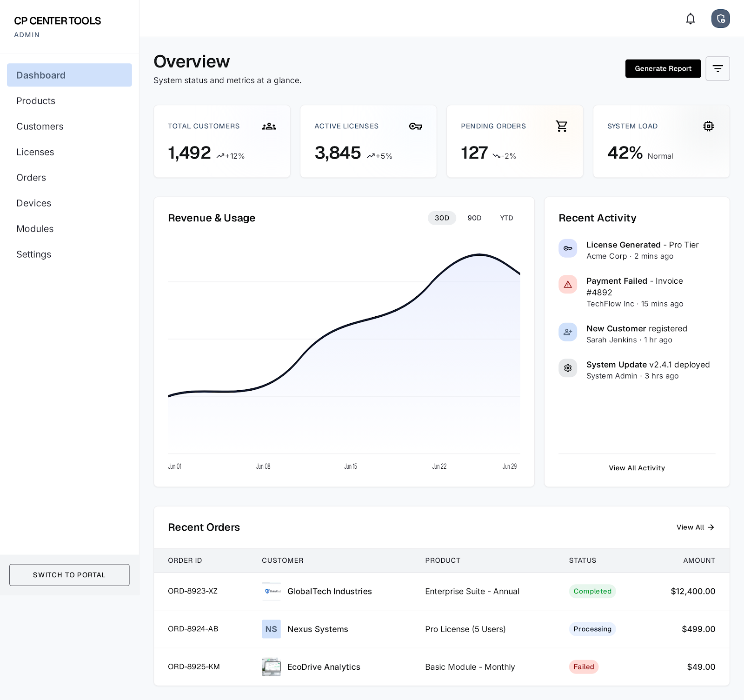Click the Active Licenses key icon

point(415,126)
